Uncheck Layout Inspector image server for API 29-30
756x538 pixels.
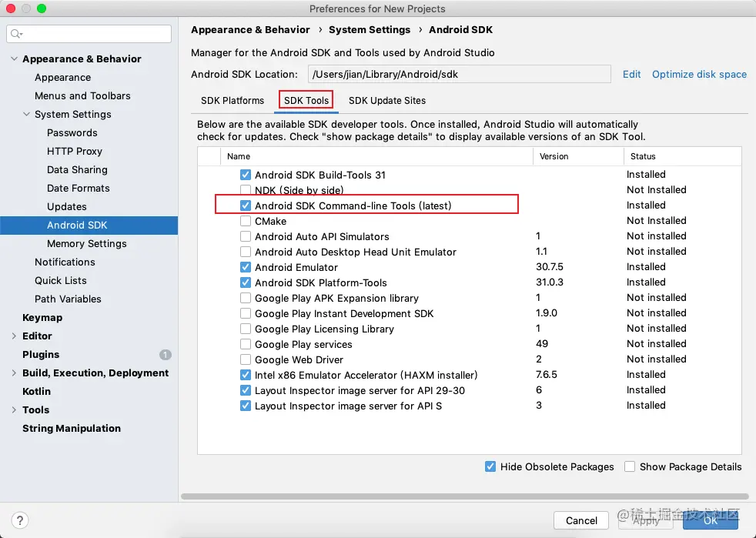coord(246,391)
